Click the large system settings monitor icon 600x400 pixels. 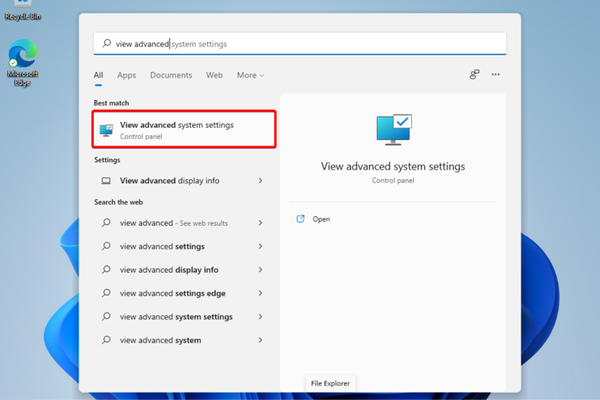[392, 130]
